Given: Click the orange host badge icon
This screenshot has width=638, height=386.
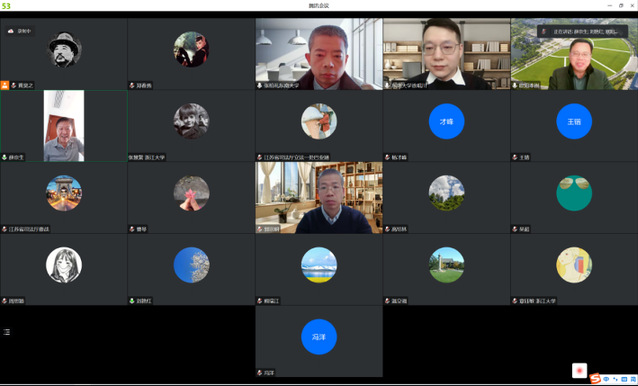Looking at the screenshot, I should (4, 85).
